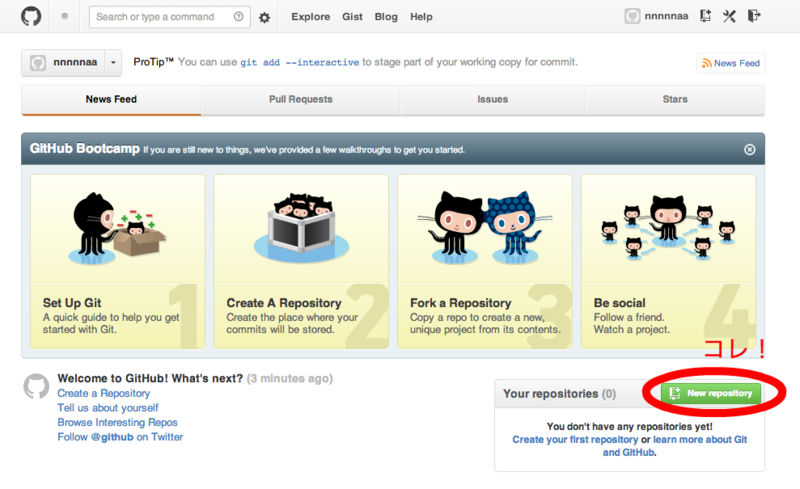Click the Tell us about yourself link
Viewport: 800px width, 489px height.
click(x=108, y=408)
